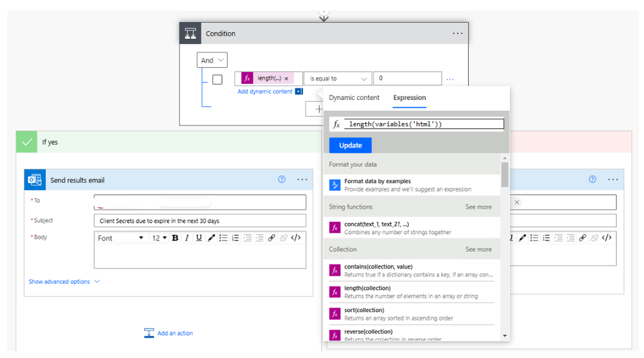
Task: Click the Outlook icon on Send results email
Action: pyautogui.click(x=35, y=179)
